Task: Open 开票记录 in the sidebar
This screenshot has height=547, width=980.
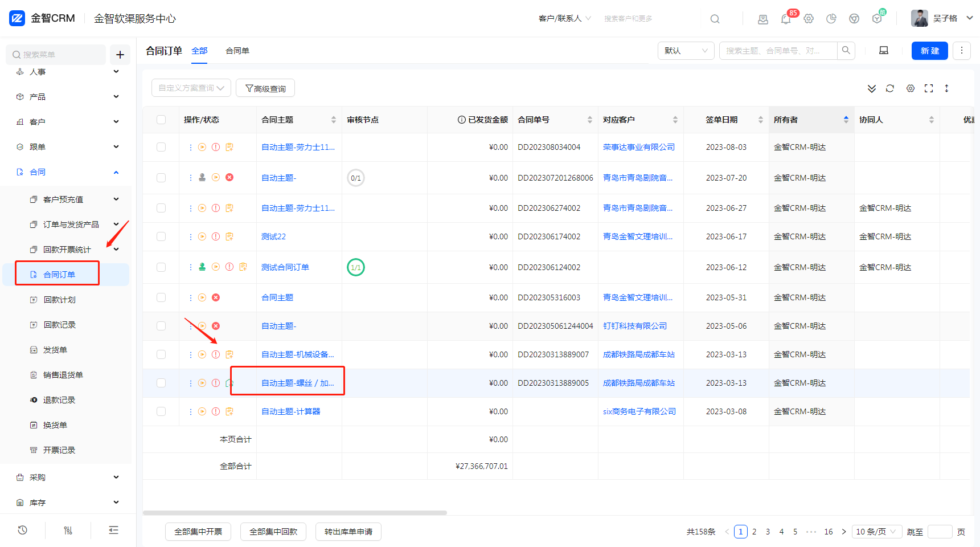Action: click(x=59, y=450)
